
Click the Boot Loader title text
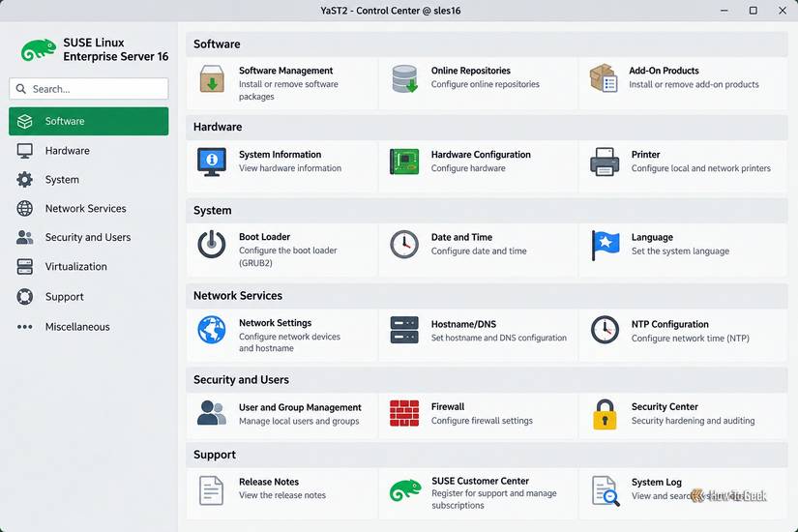click(x=264, y=237)
